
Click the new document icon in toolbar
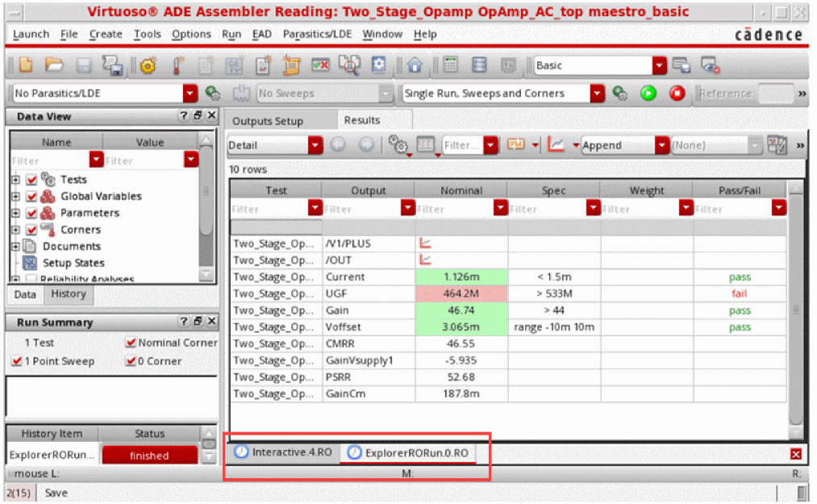(x=27, y=65)
